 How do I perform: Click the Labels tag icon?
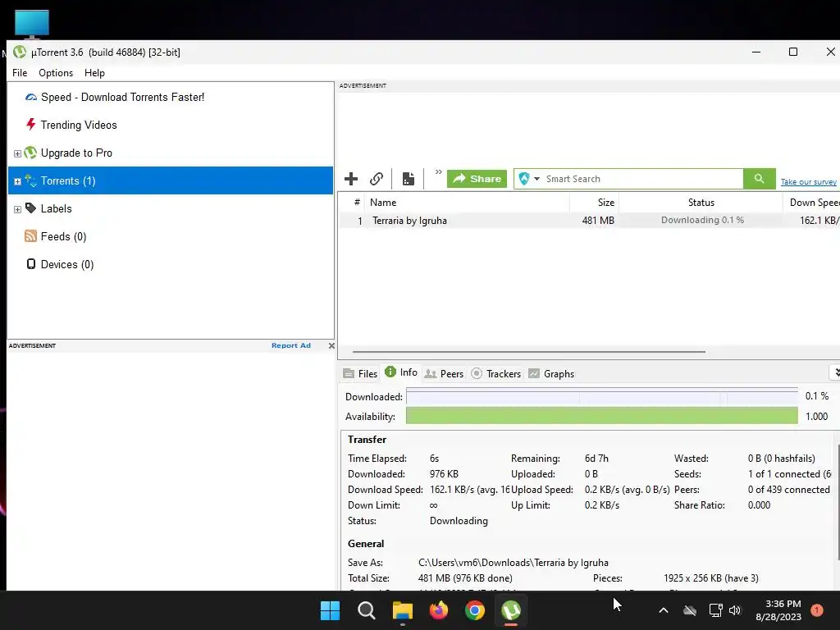point(31,208)
